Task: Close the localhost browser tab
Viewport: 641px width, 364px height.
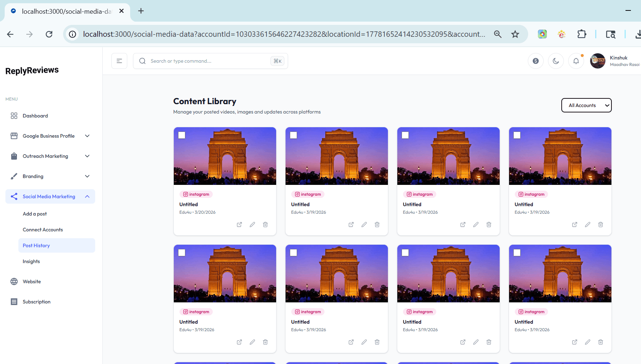Action: pos(121,11)
